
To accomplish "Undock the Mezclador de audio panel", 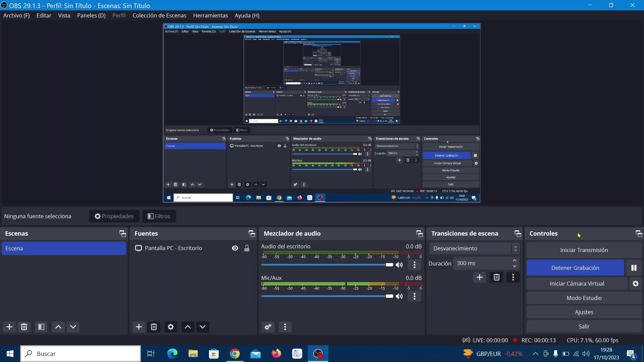I will (x=419, y=234).
